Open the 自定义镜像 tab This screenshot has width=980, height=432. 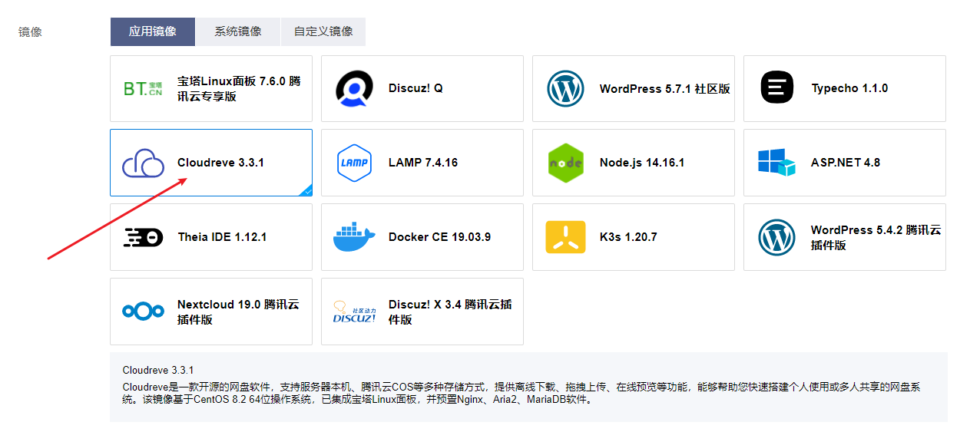click(323, 31)
